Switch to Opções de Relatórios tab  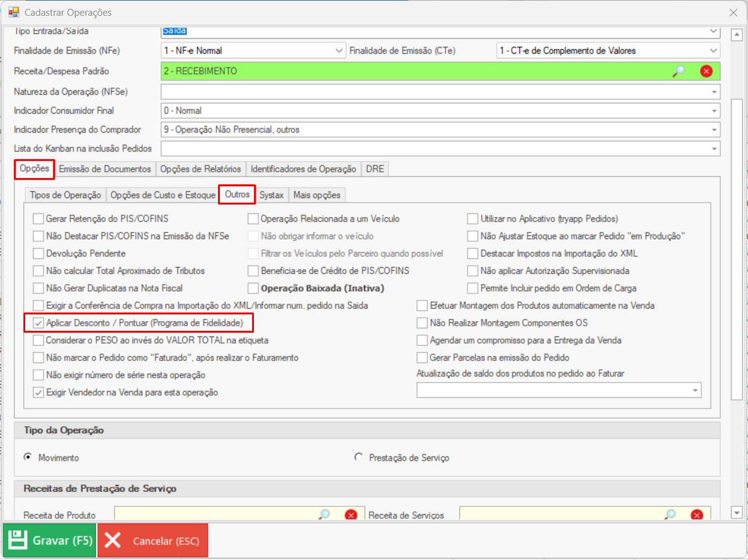tap(200, 169)
